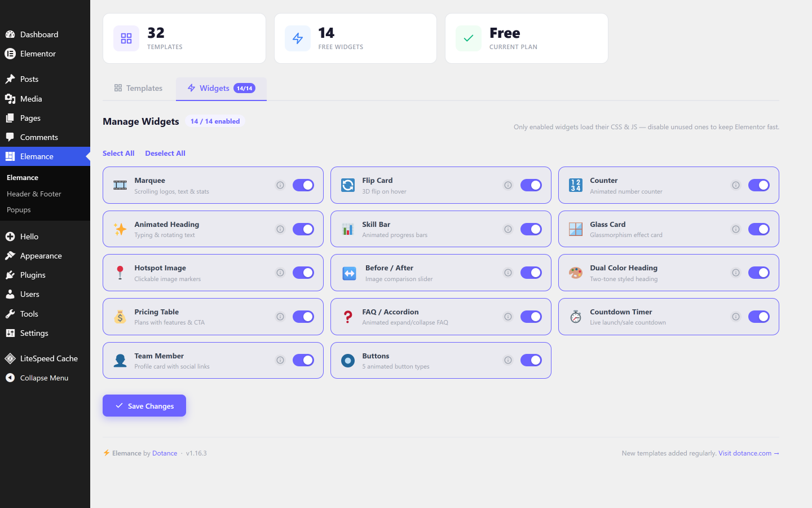This screenshot has width=812, height=508.
Task: Turn off the Skill Bar toggle
Action: point(531,229)
